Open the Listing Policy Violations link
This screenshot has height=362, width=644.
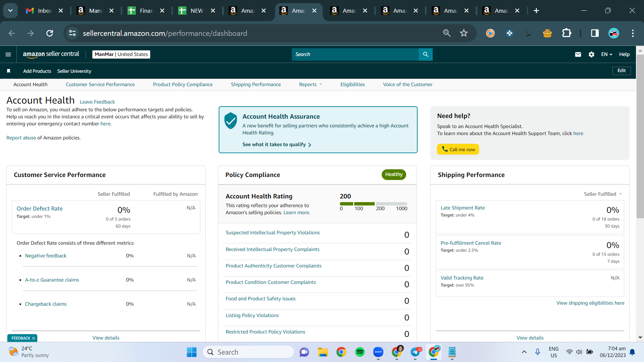pos(252,315)
